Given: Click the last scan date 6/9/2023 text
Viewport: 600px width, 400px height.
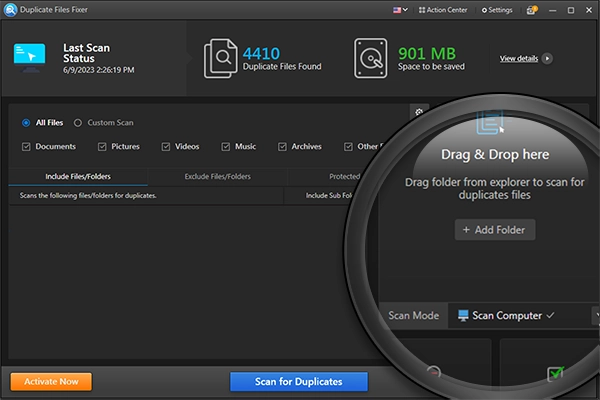Looking at the screenshot, I should pos(99,70).
